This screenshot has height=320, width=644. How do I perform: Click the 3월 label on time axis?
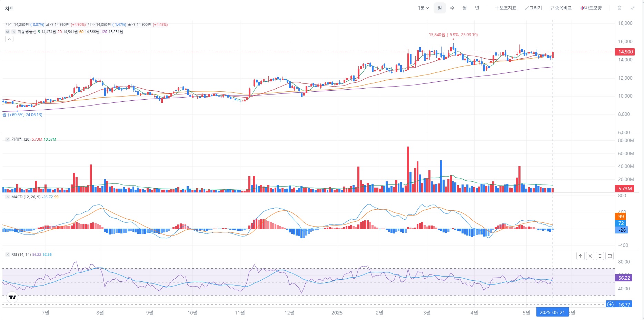coord(427,313)
